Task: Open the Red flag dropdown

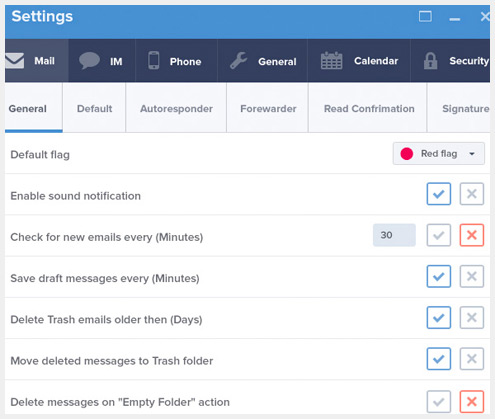Action: click(x=439, y=154)
